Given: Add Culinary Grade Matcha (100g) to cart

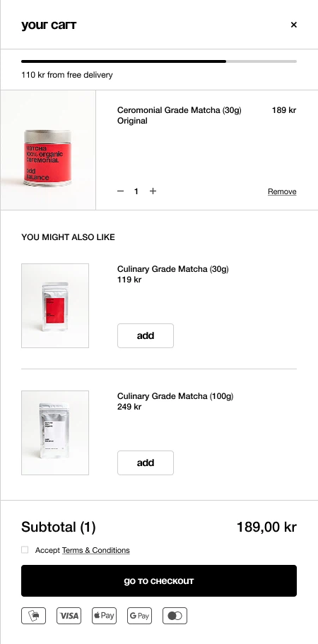Looking at the screenshot, I should point(146,463).
